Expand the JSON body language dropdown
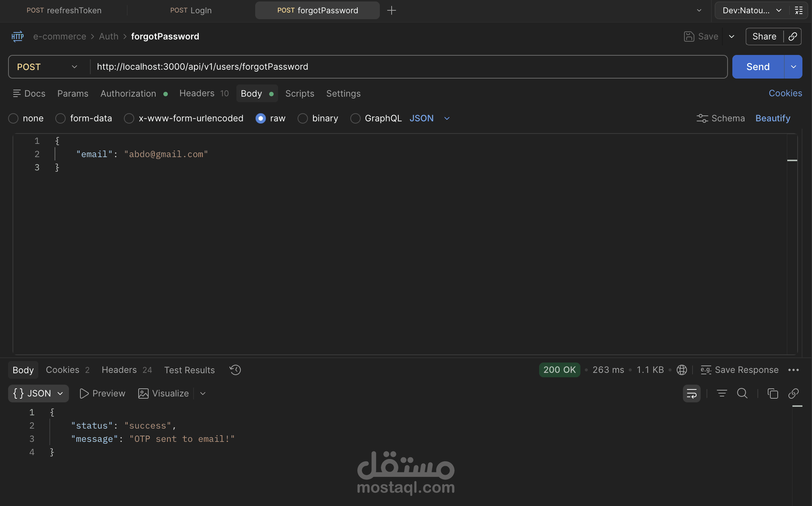 447,118
